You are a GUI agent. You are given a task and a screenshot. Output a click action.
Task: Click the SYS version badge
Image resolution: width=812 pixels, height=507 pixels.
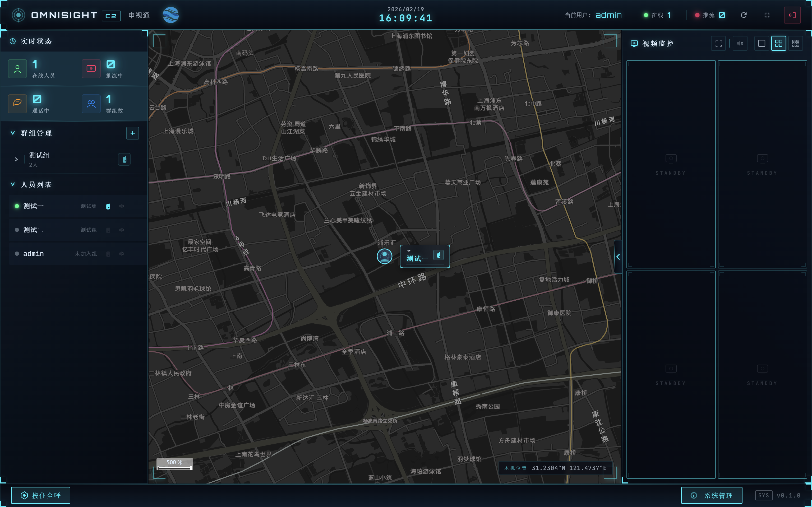764,495
